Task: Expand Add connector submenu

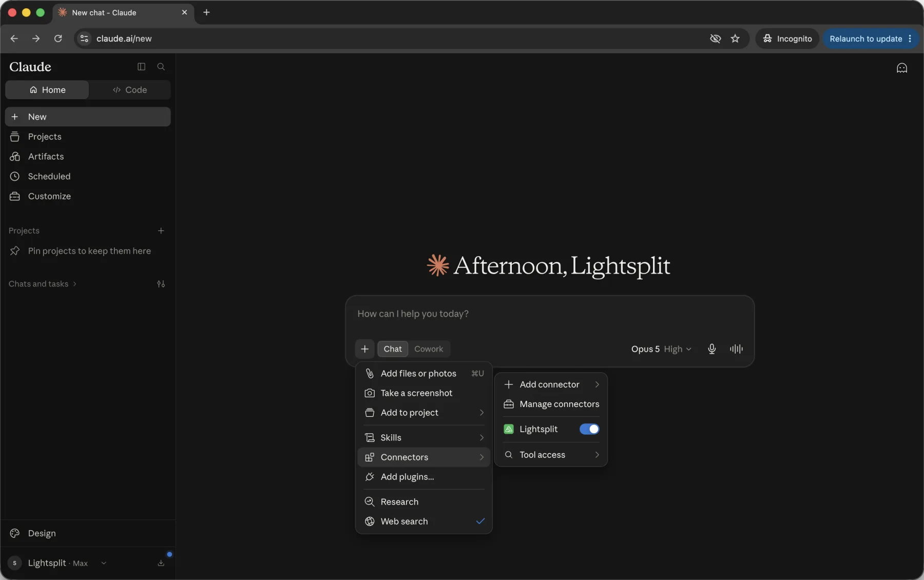Action: (551, 384)
